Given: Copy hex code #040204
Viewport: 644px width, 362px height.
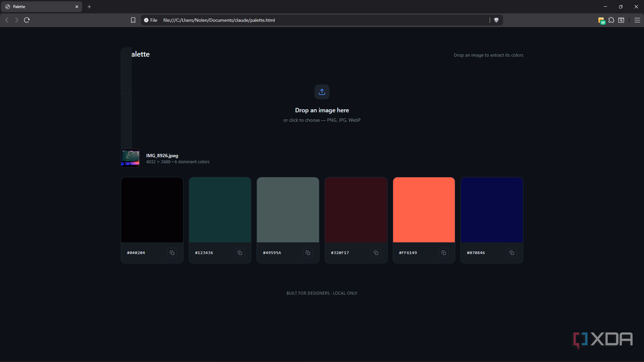Looking at the screenshot, I should coord(172,253).
